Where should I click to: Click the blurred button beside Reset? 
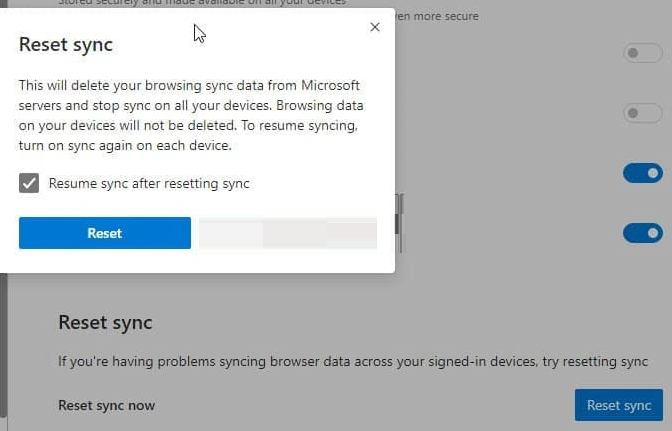click(288, 233)
